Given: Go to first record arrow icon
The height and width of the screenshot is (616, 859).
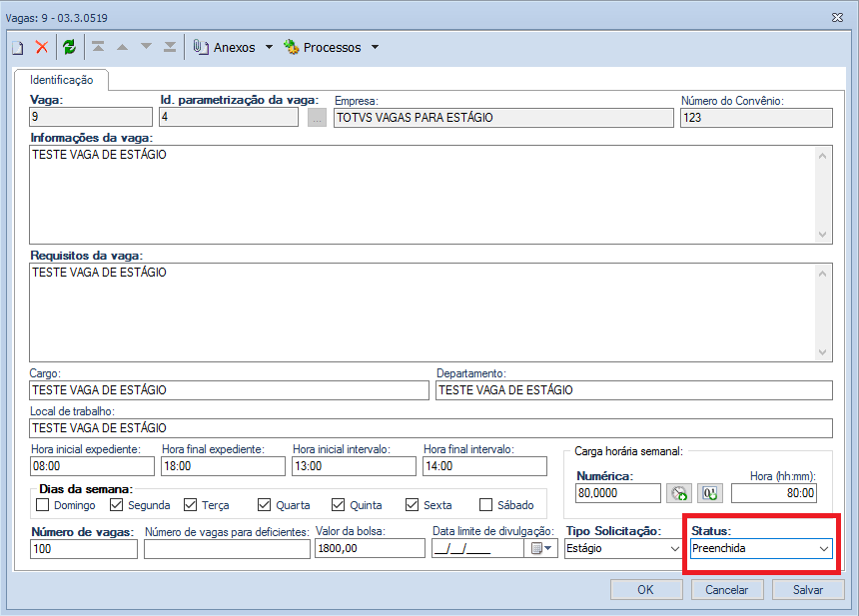Looking at the screenshot, I should click(x=98, y=47).
